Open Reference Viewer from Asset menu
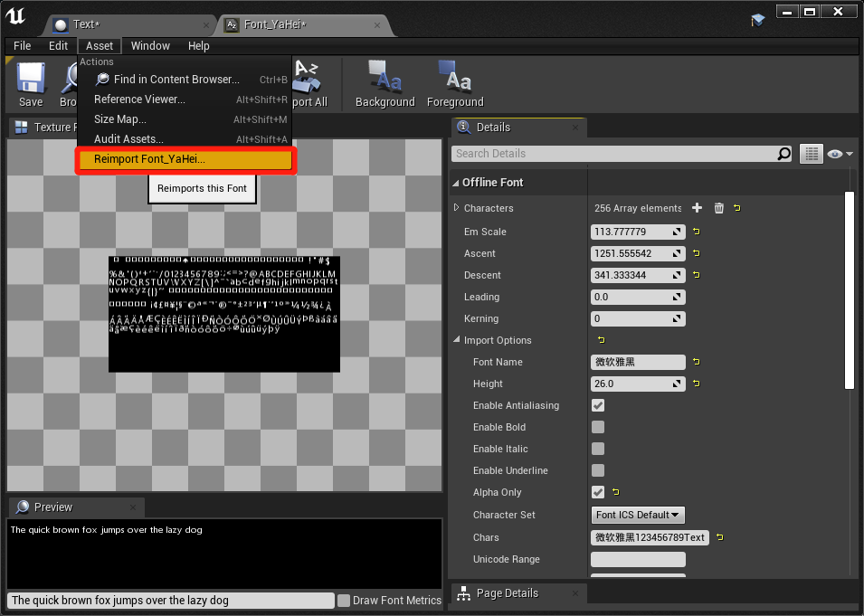This screenshot has width=864, height=616. (140, 100)
